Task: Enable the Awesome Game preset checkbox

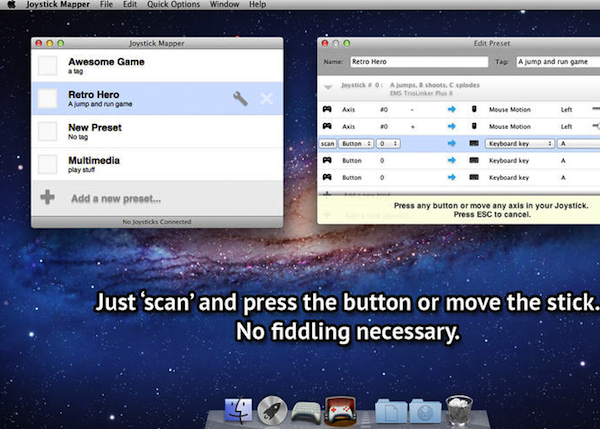Action: click(x=48, y=65)
